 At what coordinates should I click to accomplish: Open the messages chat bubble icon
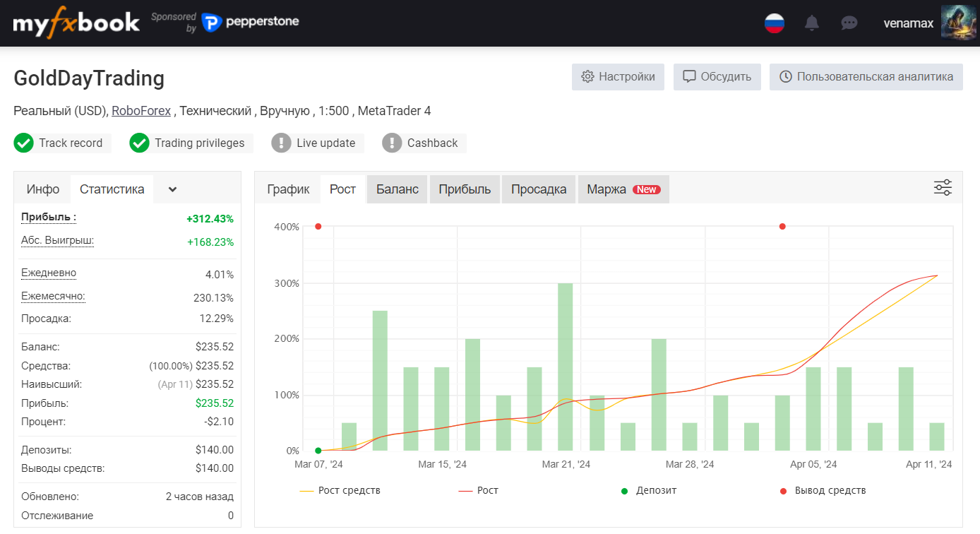(x=849, y=23)
